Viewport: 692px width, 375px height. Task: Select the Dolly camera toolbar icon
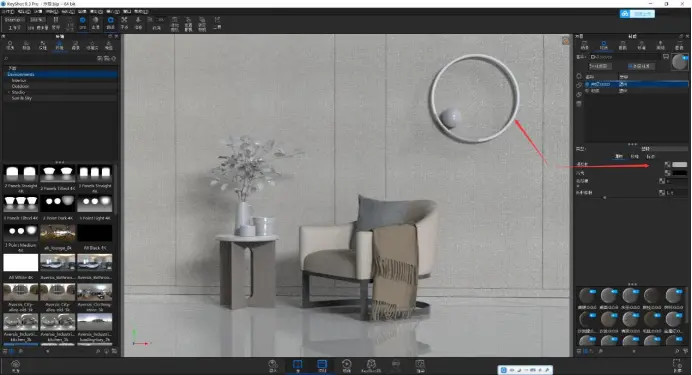[x=138, y=23]
